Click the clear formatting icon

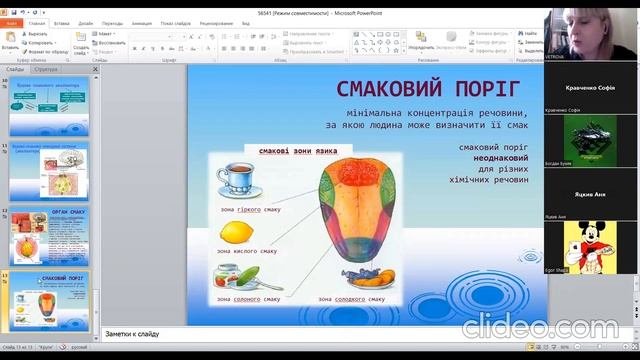211,37
